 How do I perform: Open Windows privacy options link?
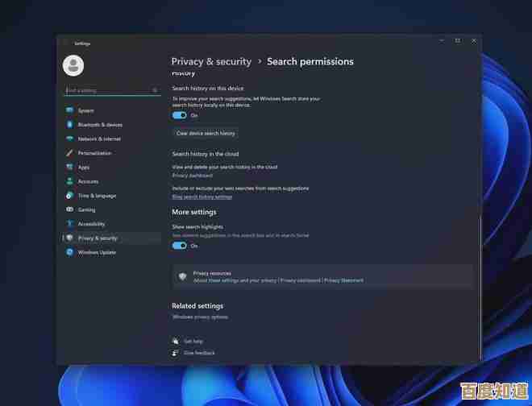coord(200,317)
